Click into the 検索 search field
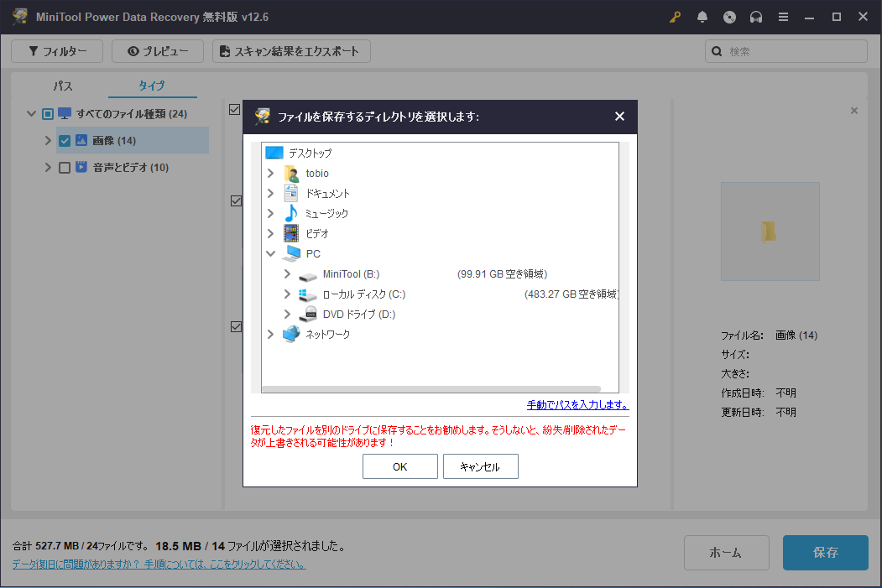882x588 pixels. (x=785, y=51)
